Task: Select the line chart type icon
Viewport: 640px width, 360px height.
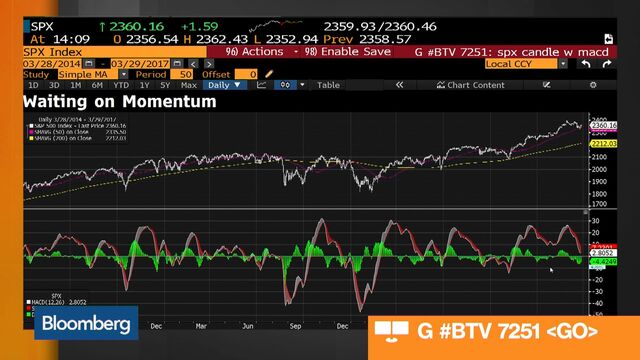Action: 261,85
